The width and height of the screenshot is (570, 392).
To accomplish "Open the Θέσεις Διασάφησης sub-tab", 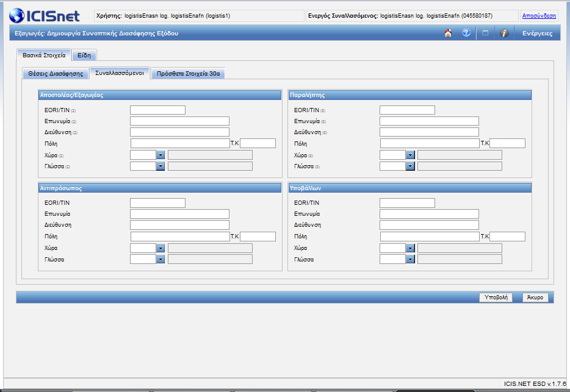I will click(56, 73).
